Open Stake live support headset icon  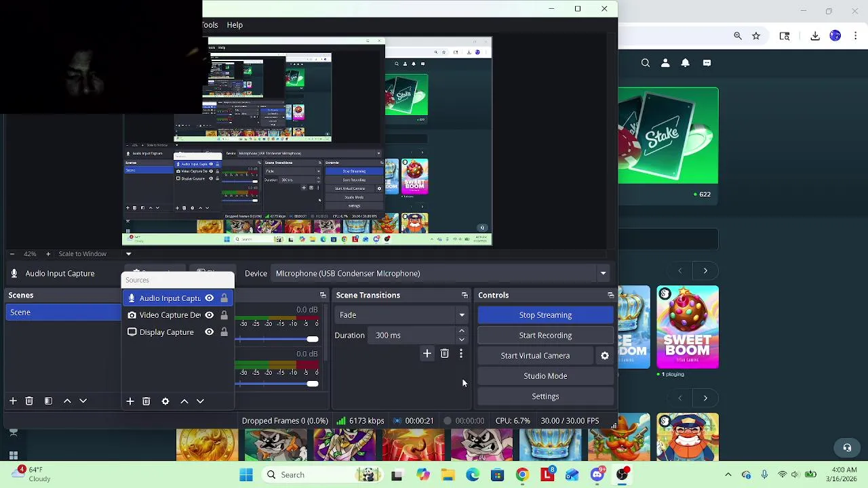coord(847,447)
